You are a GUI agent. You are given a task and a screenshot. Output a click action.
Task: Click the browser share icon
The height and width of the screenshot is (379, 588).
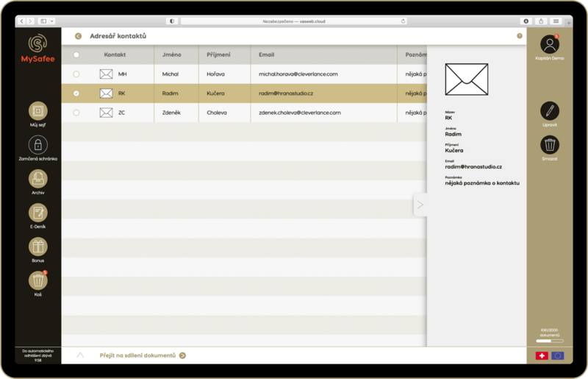tap(541, 21)
